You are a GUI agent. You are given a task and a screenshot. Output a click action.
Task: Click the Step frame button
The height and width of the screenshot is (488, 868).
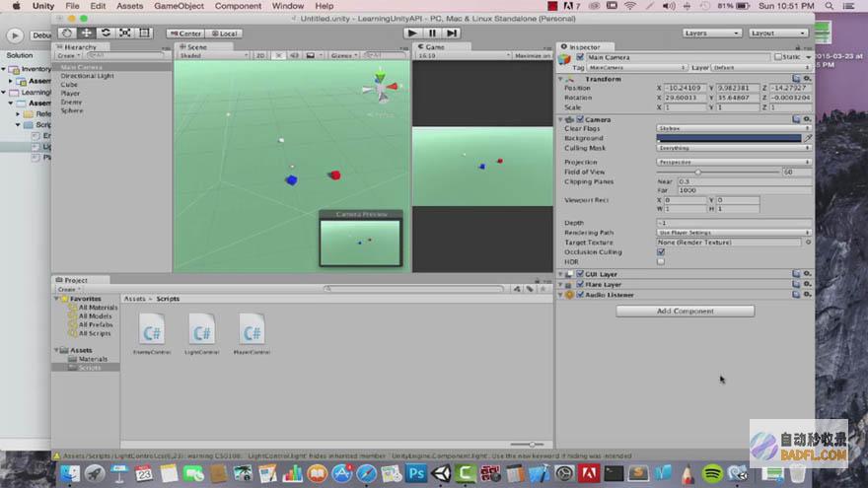453,34
